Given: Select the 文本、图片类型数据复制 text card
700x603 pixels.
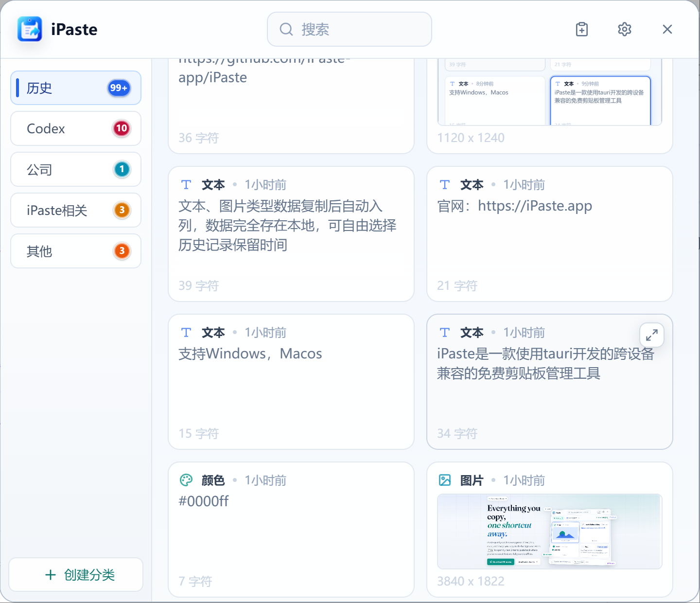Looking at the screenshot, I should (291, 234).
